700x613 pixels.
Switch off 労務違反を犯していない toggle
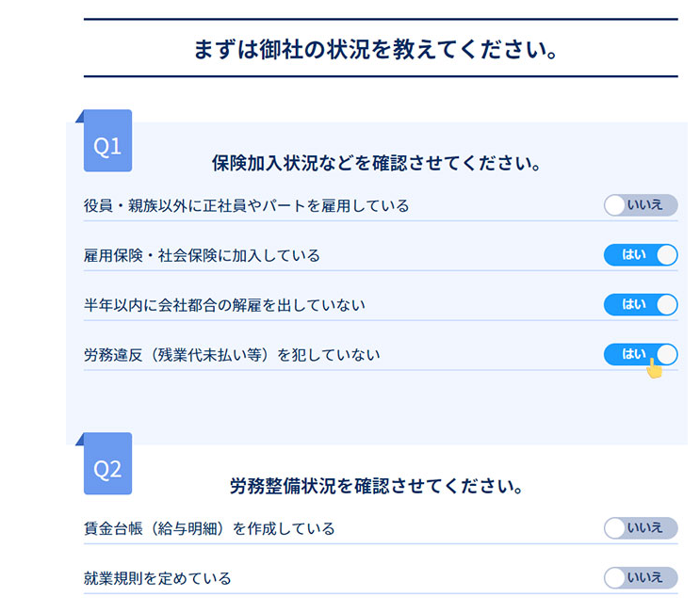pos(641,355)
